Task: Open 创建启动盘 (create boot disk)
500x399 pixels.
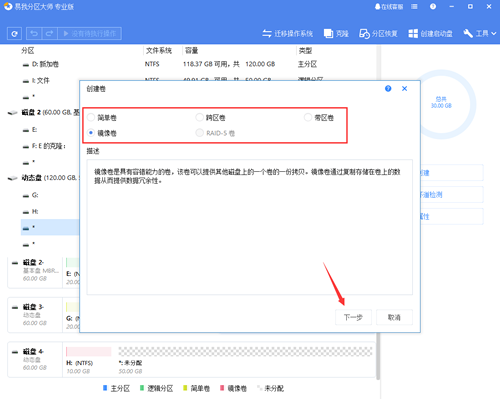Action: (x=430, y=34)
